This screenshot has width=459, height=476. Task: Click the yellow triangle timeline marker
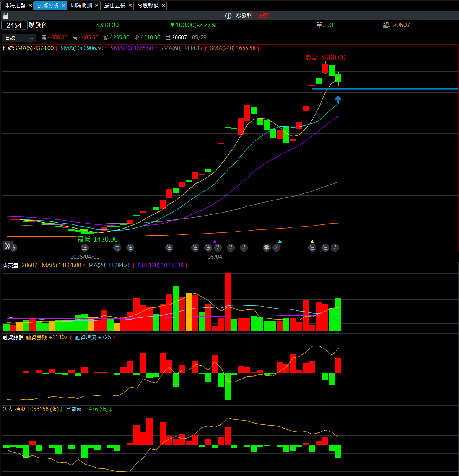(x=313, y=242)
